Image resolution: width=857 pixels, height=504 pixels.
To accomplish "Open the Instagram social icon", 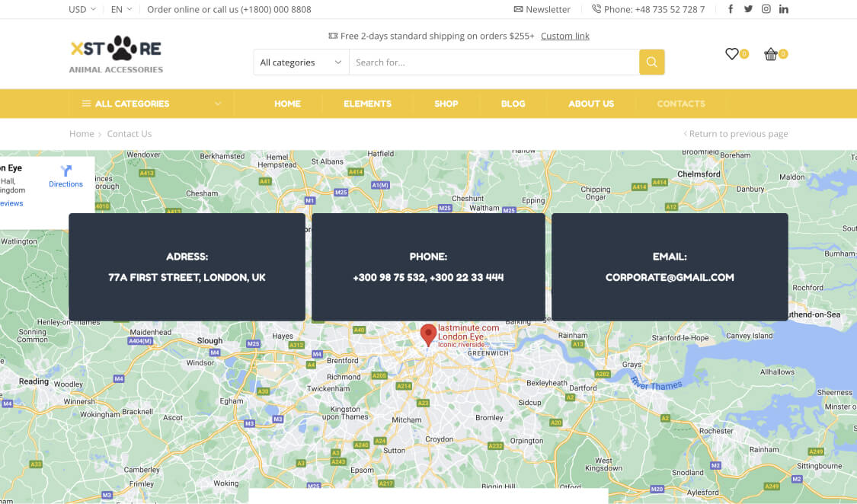I will tap(766, 9).
